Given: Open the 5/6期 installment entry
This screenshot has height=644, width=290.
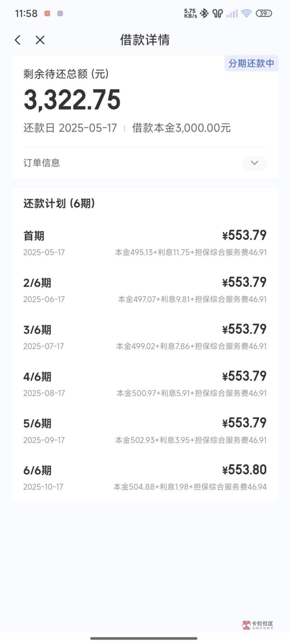Looking at the screenshot, I should click(145, 431).
